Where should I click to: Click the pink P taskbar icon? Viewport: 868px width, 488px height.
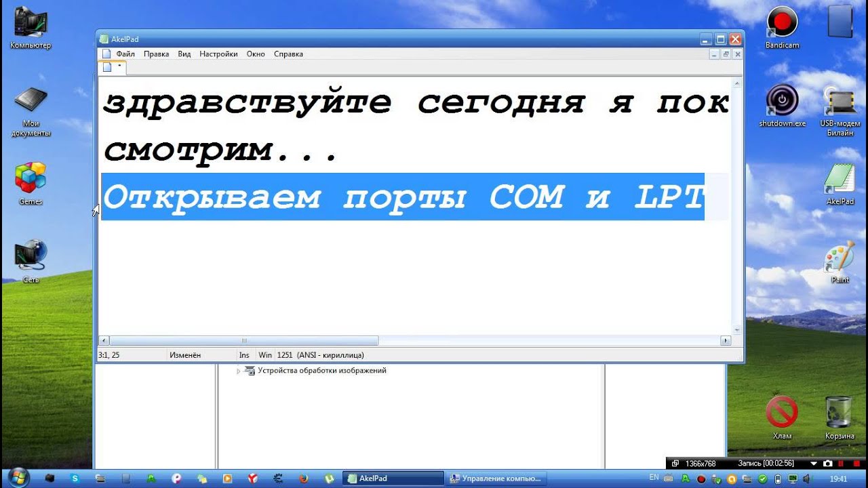click(176, 478)
